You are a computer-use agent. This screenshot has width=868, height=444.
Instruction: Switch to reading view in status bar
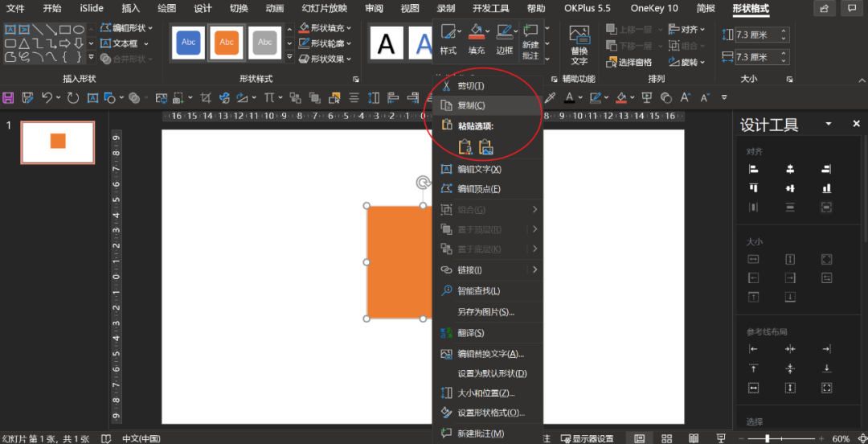tap(692, 438)
